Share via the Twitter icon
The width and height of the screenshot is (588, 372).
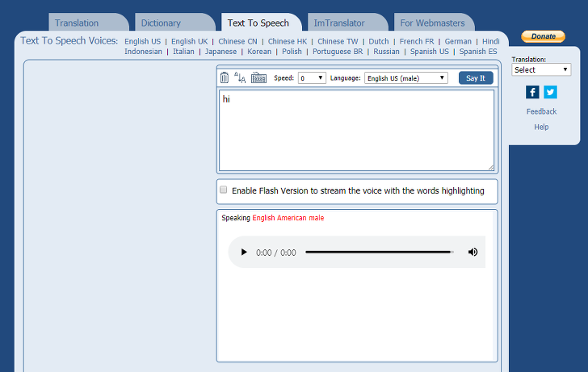click(550, 92)
